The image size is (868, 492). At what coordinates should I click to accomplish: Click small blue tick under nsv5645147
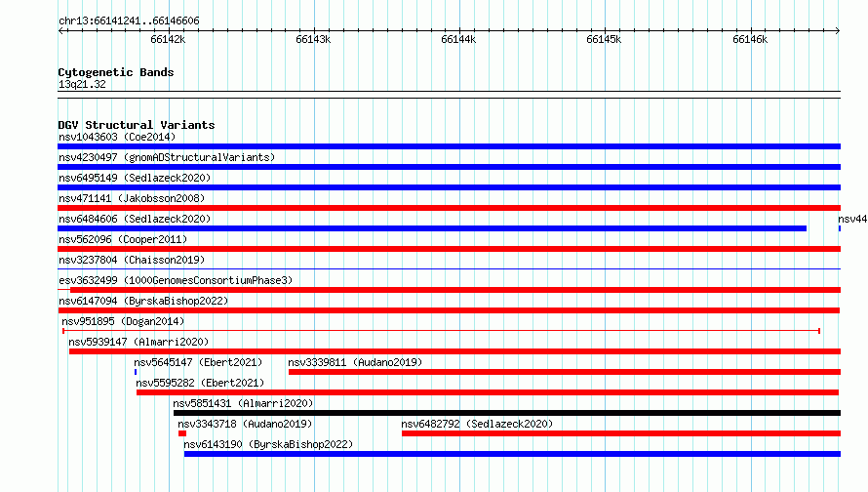tap(136, 372)
